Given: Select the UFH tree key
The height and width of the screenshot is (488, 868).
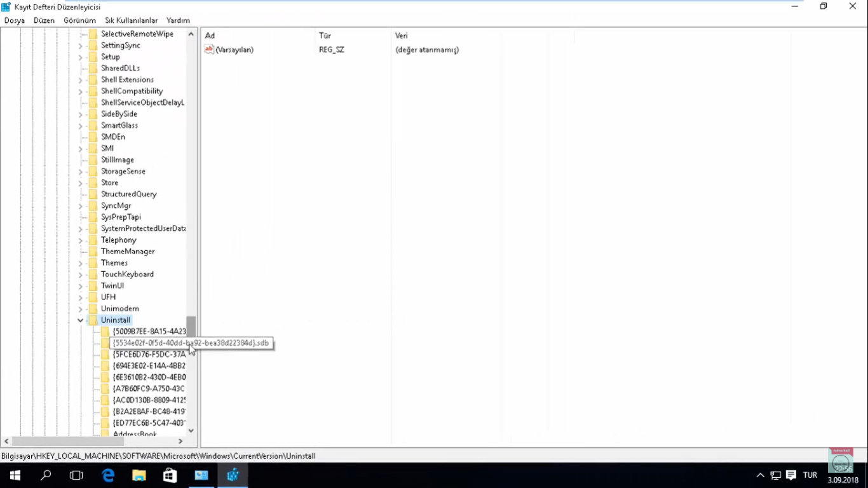Looking at the screenshot, I should (108, 297).
